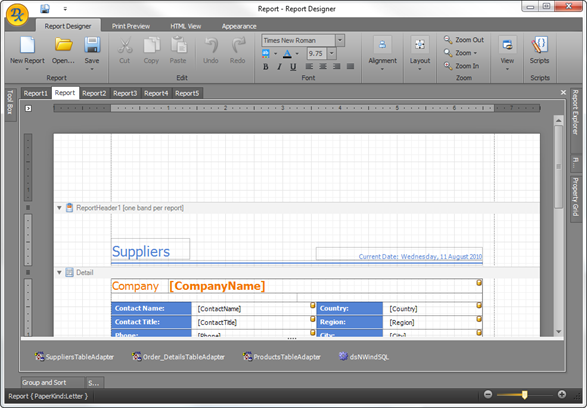Toggle Bold formatting
The height and width of the screenshot is (408, 587).
tap(266, 67)
